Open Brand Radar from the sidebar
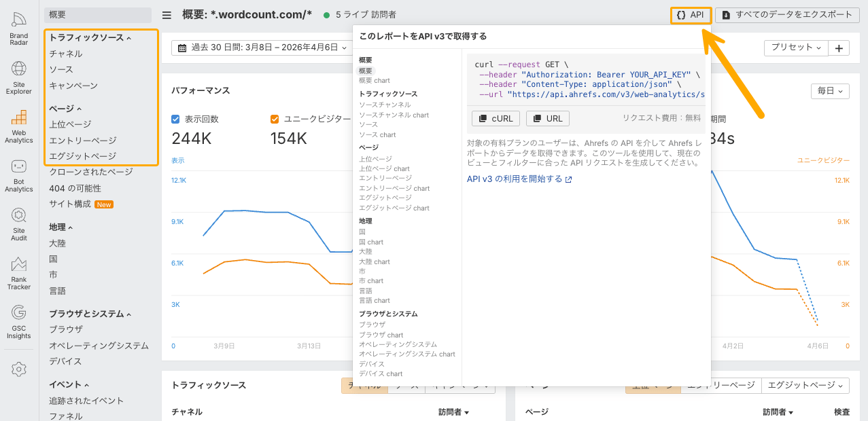Screen dimensions: 868x421 click(x=19, y=29)
